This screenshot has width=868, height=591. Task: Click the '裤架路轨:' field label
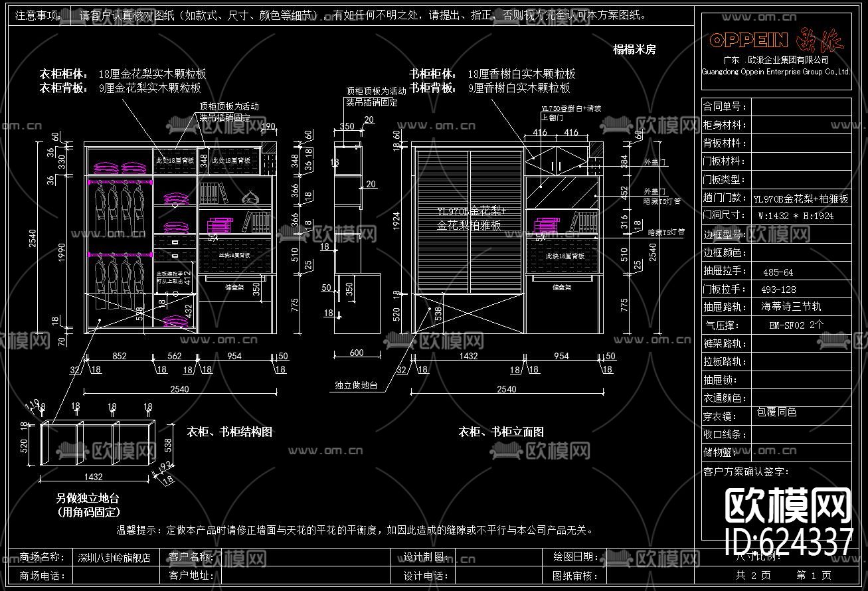pos(725,344)
